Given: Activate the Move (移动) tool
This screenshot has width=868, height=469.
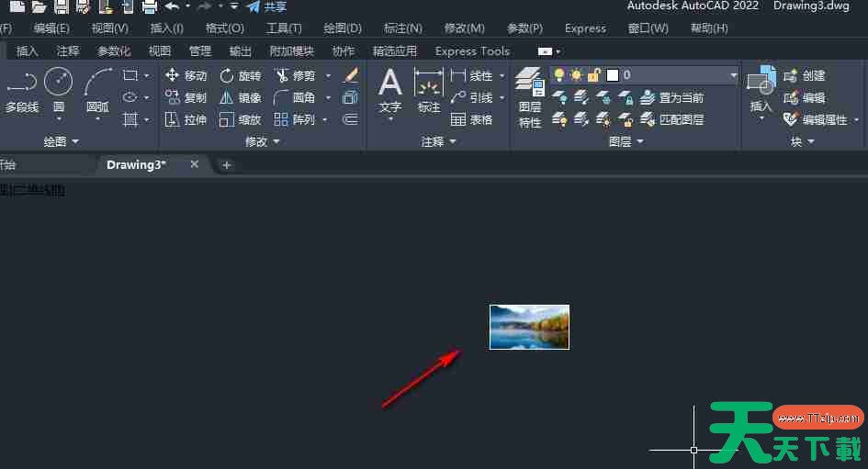Looking at the screenshot, I should (x=186, y=75).
